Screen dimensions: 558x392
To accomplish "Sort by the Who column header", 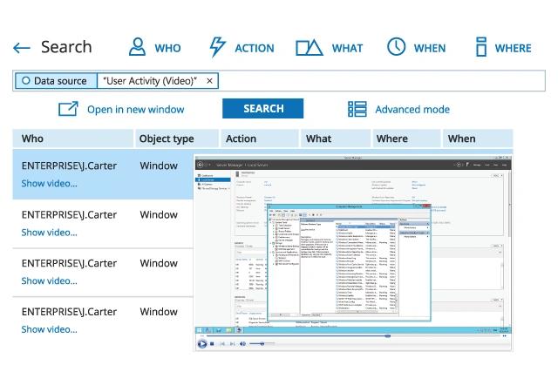I will pyautogui.click(x=73, y=139).
